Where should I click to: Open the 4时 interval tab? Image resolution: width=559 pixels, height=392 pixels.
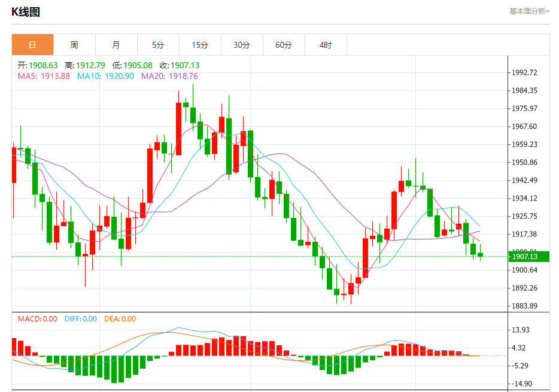326,45
